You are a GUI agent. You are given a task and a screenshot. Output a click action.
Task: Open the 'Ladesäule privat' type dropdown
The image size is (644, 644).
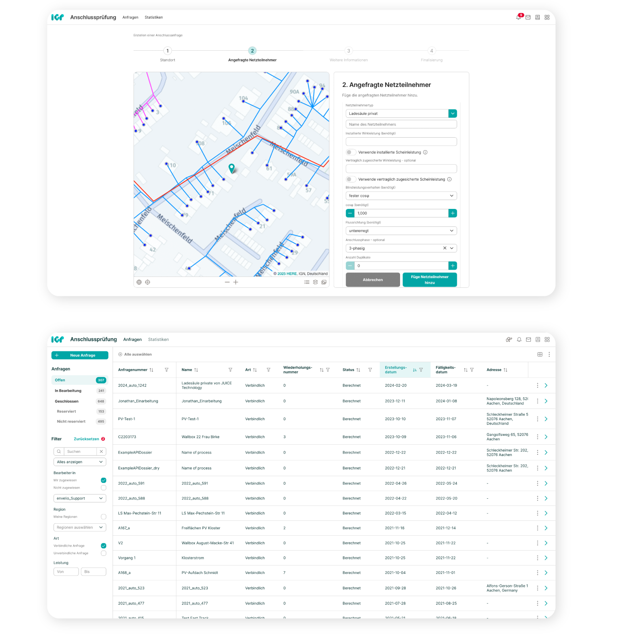[452, 114]
